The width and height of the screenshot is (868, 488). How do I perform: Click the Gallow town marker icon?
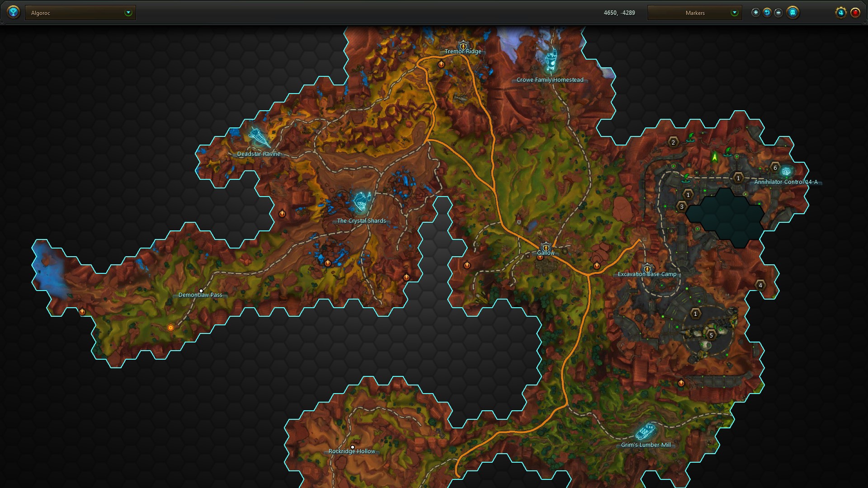[x=546, y=247]
